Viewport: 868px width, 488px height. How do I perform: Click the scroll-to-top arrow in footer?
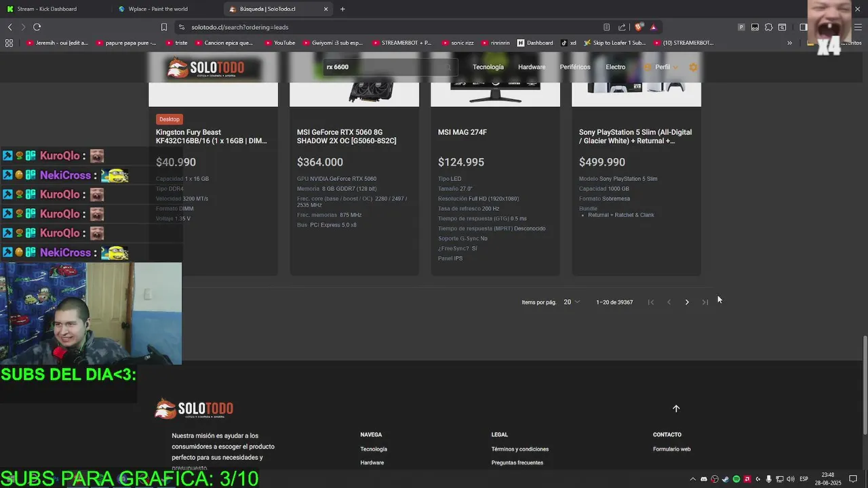pyautogui.click(x=675, y=409)
